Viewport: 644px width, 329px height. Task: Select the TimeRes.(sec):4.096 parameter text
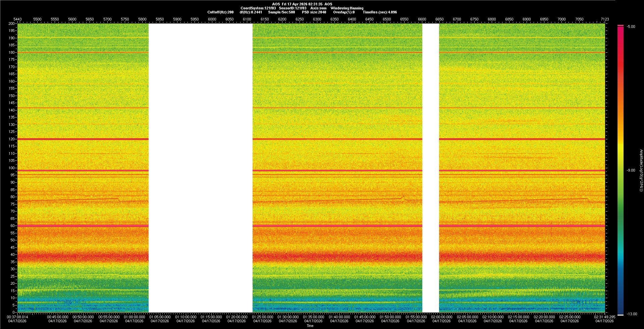[380, 12]
